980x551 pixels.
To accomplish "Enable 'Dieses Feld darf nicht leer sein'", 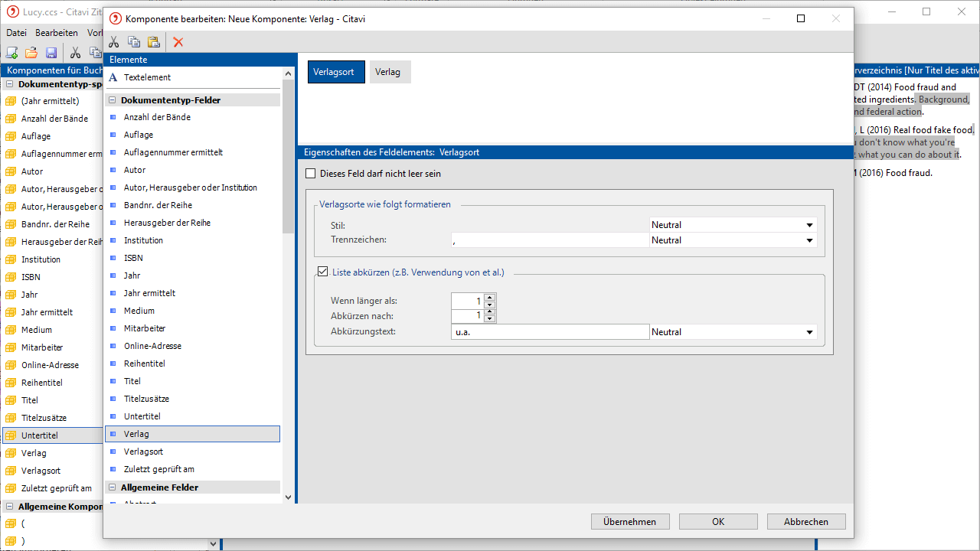I will [x=311, y=174].
